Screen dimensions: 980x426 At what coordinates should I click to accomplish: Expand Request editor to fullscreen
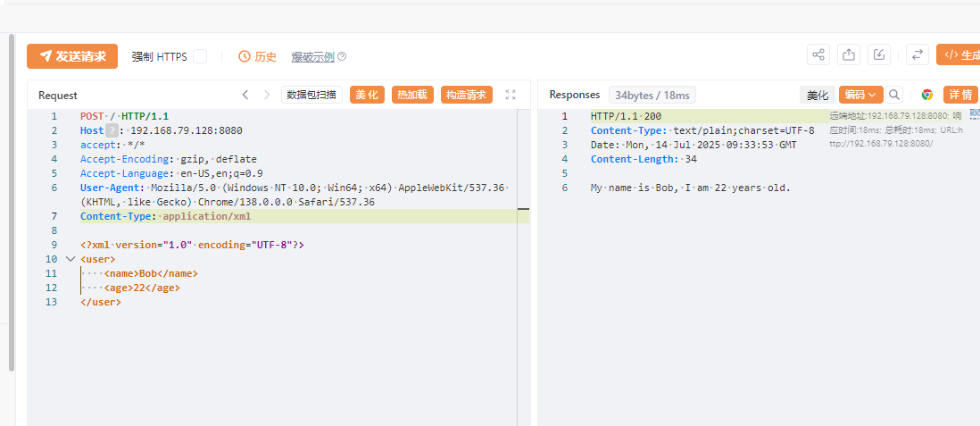pos(511,95)
